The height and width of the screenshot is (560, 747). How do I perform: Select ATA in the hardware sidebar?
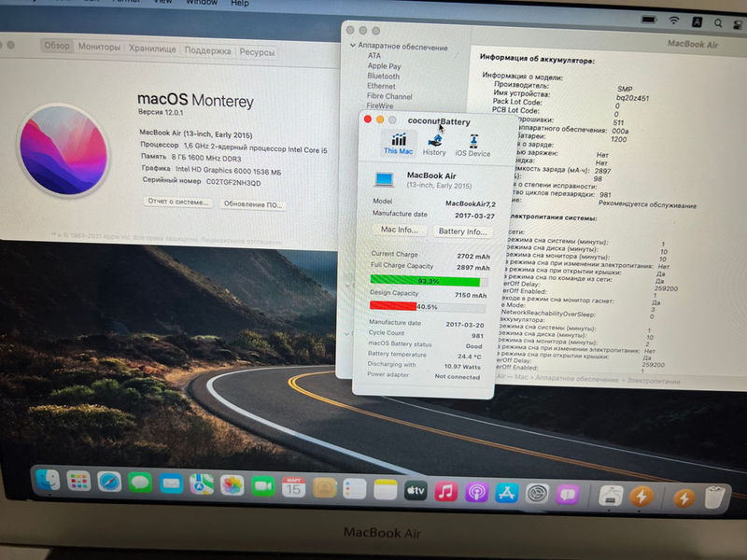[374, 56]
